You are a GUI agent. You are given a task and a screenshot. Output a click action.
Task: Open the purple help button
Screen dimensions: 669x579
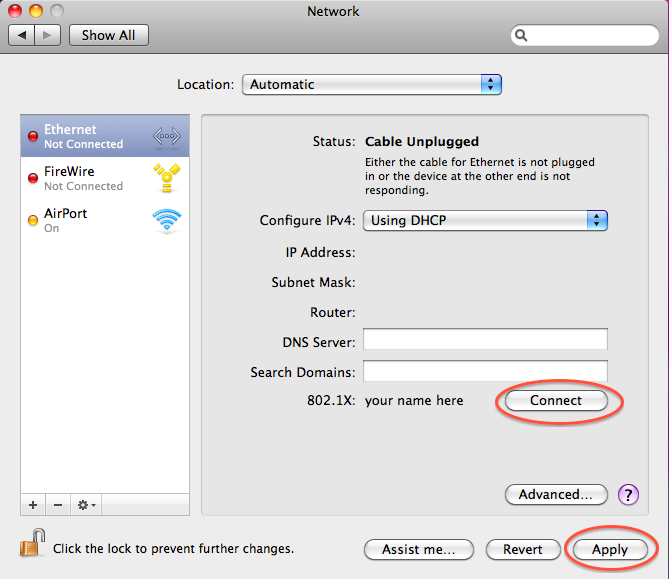pyautogui.click(x=628, y=495)
